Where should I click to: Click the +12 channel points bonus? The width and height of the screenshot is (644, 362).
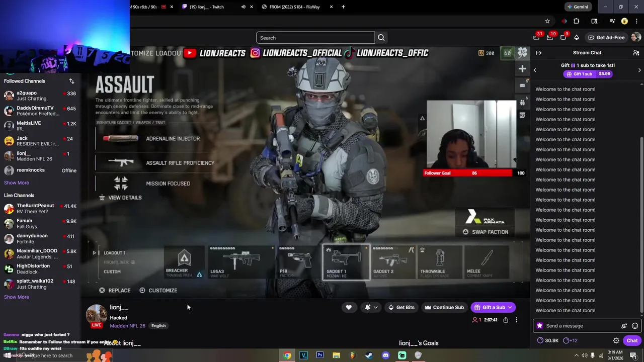coord(571,340)
